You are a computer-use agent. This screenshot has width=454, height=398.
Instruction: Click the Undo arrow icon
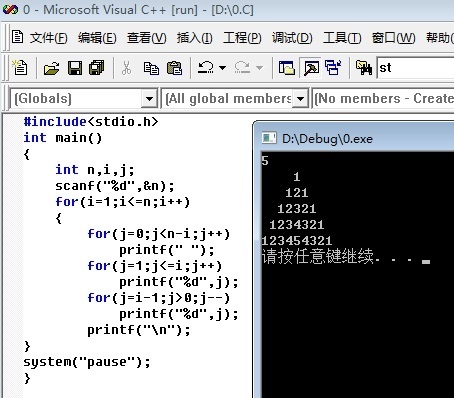pos(206,68)
